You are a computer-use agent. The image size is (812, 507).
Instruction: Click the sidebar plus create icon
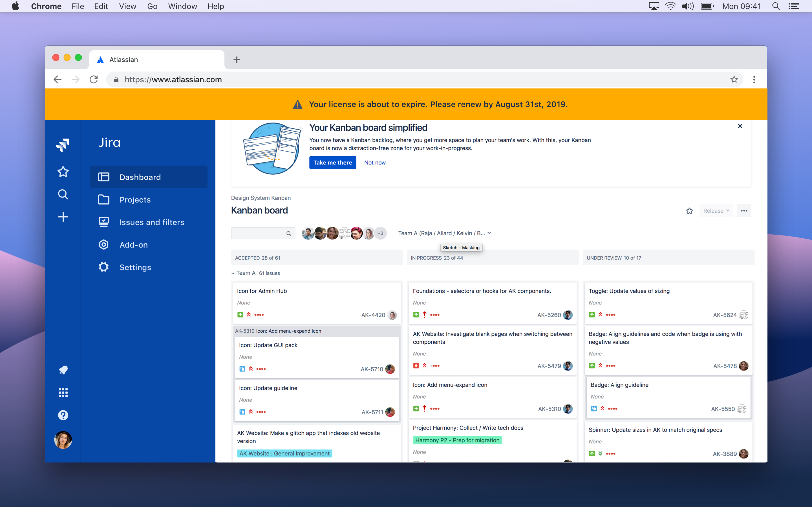(x=63, y=217)
